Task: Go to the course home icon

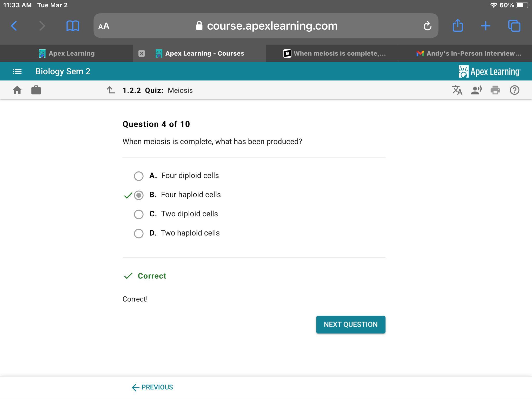Action: [x=17, y=90]
